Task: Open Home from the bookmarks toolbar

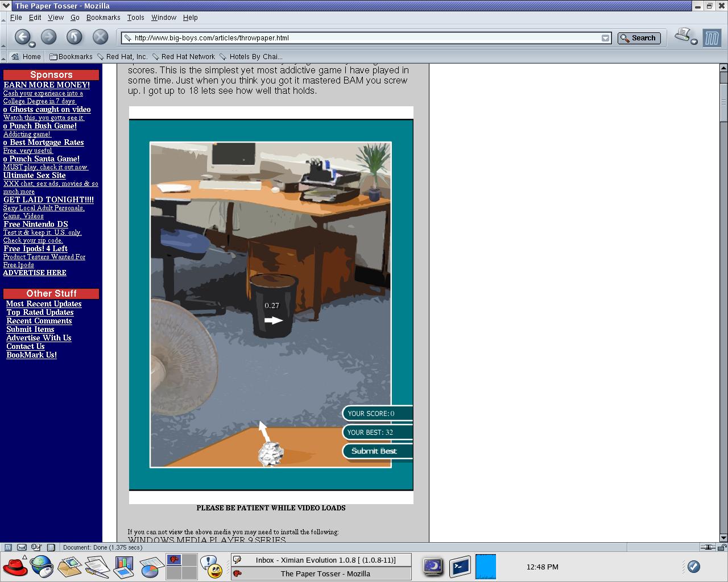Action: pos(26,57)
